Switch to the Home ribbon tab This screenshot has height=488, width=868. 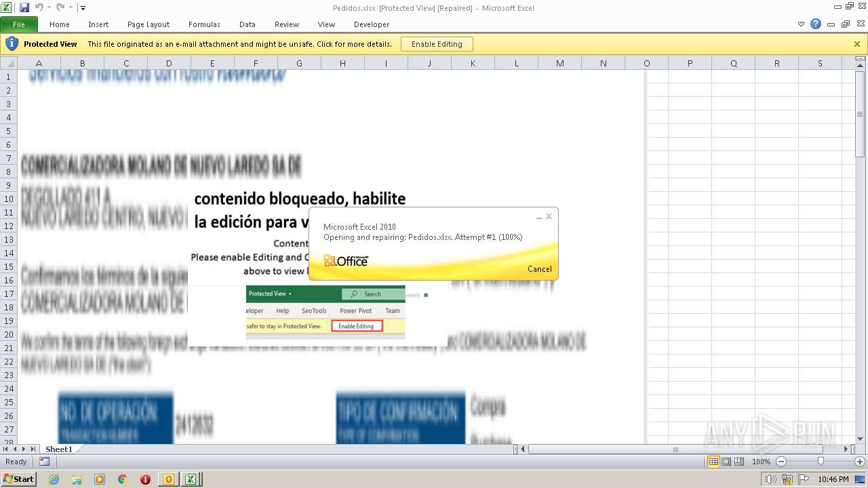coord(60,24)
